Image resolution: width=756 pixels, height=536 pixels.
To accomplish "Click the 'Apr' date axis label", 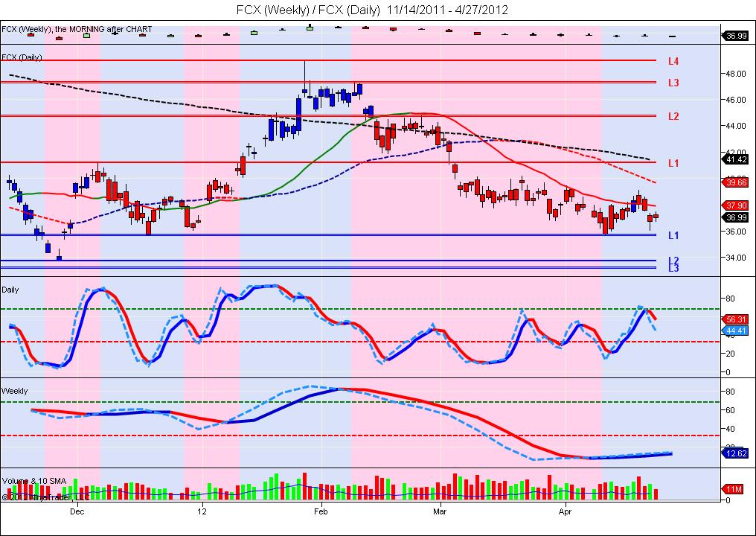I will [565, 511].
